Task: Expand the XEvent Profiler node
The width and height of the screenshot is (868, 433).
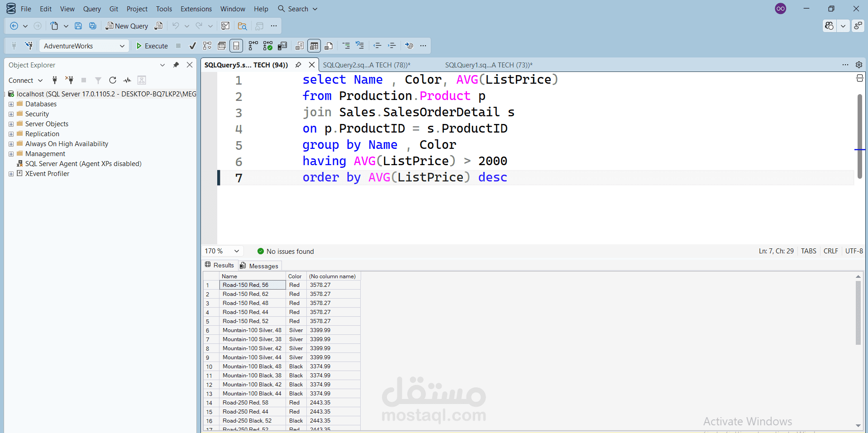Action: click(x=11, y=174)
